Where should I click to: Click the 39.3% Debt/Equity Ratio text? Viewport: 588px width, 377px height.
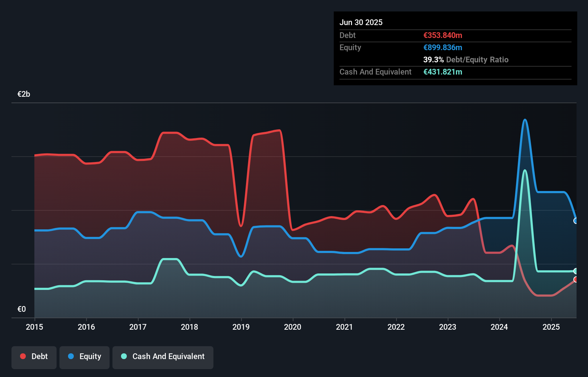coord(466,60)
